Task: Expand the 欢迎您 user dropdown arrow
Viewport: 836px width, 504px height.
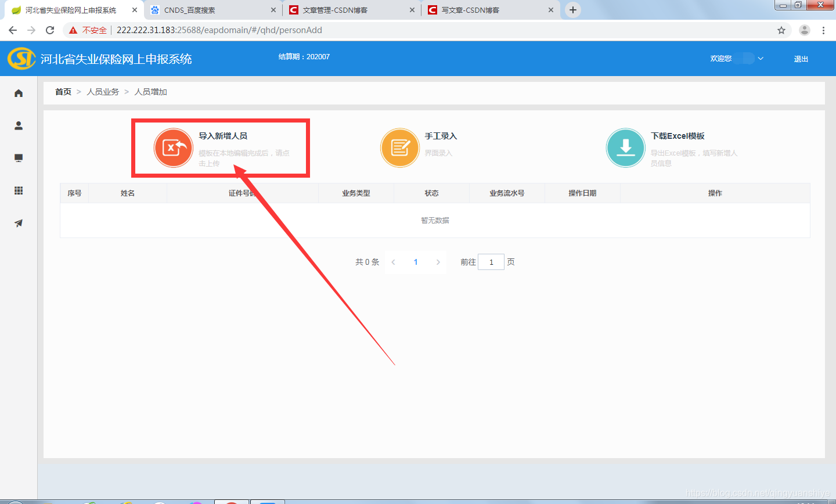Action: click(x=761, y=59)
